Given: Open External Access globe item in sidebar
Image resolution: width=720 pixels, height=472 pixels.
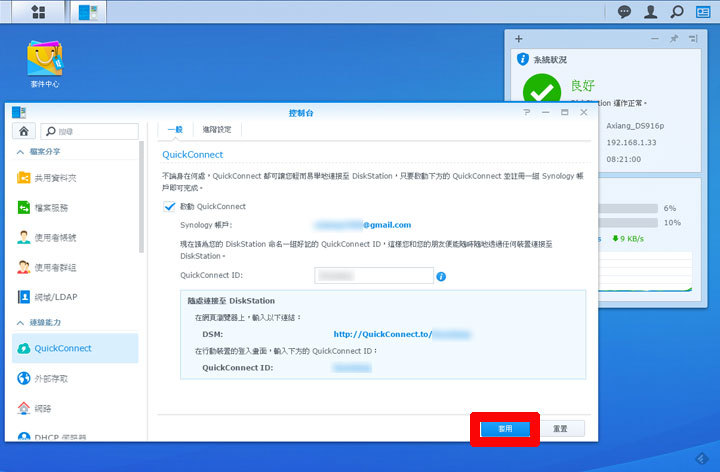Looking at the screenshot, I should [x=75, y=378].
